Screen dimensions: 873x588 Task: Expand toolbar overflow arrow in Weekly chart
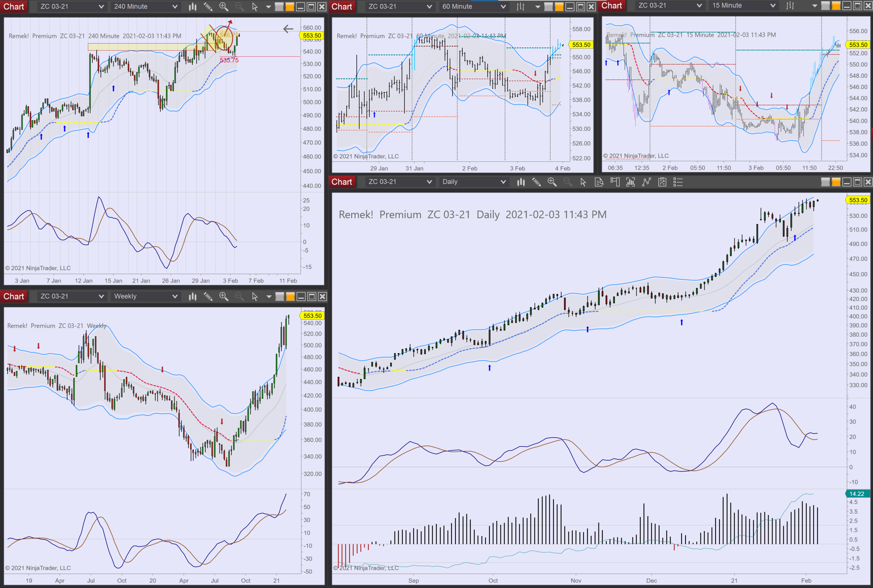[x=269, y=297]
